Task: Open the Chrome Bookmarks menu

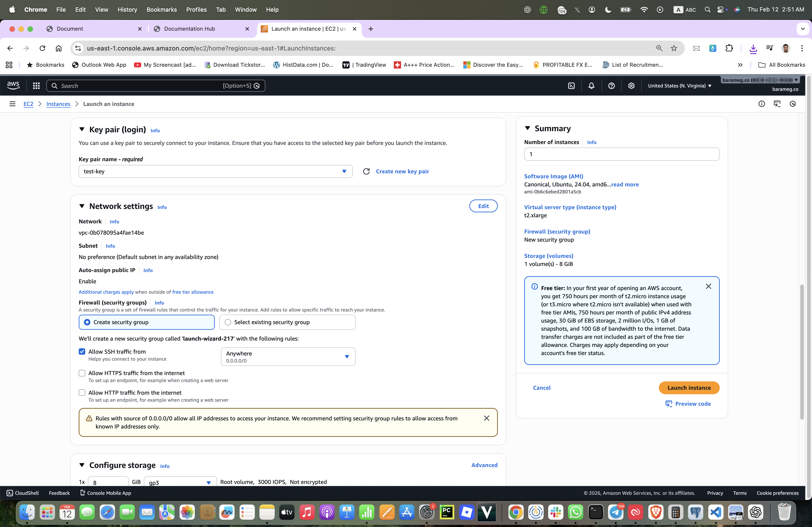Action: tap(161, 9)
